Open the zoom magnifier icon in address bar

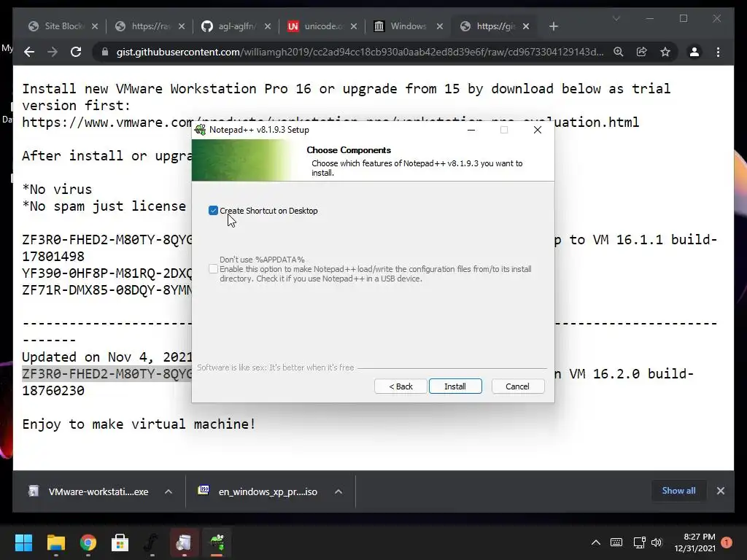click(x=619, y=52)
